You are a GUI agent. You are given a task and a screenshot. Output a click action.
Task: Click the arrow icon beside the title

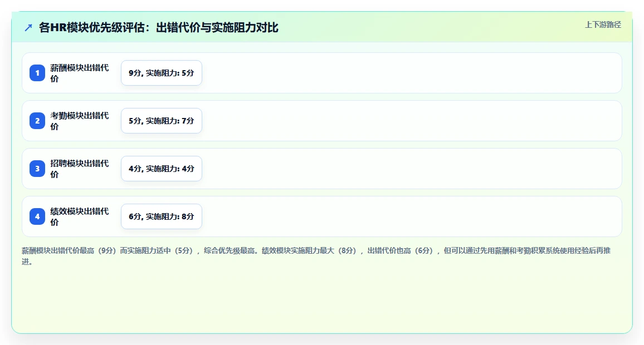click(28, 27)
